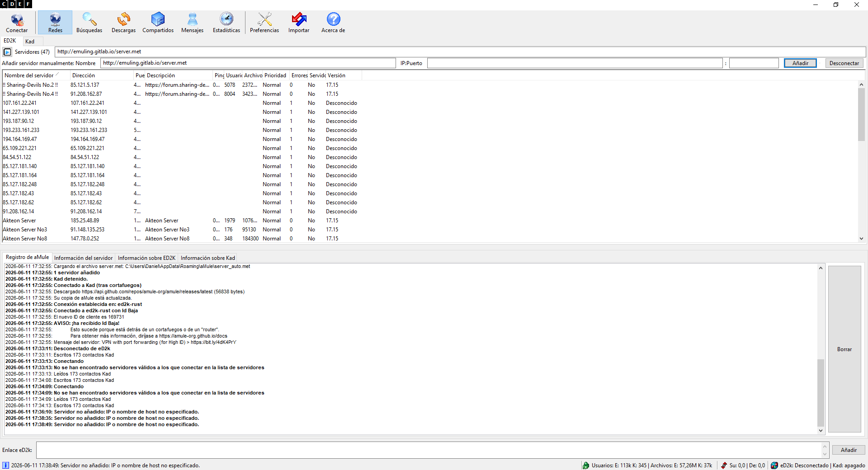
Task: Sort by the Nombre del servidor column
Action: click(x=36, y=75)
